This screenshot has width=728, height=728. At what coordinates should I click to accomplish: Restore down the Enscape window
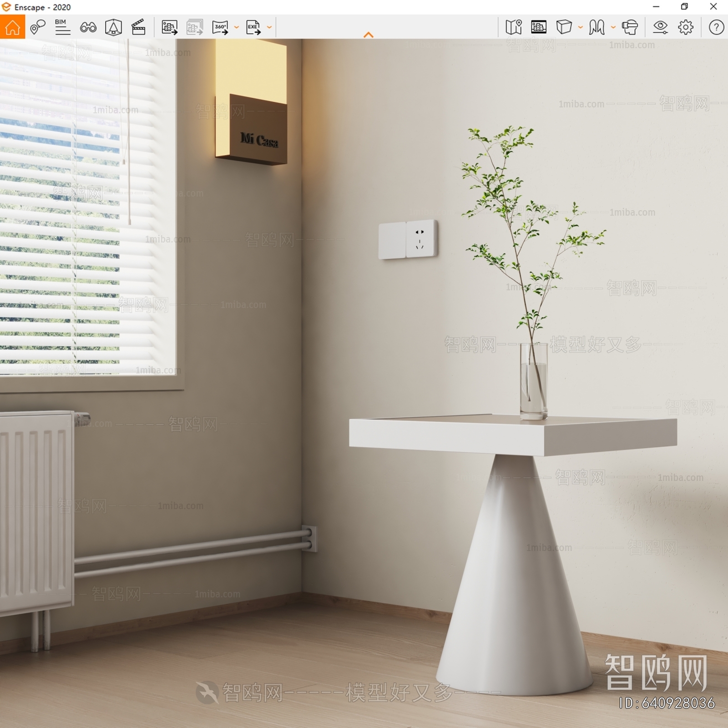pos(684,7)
